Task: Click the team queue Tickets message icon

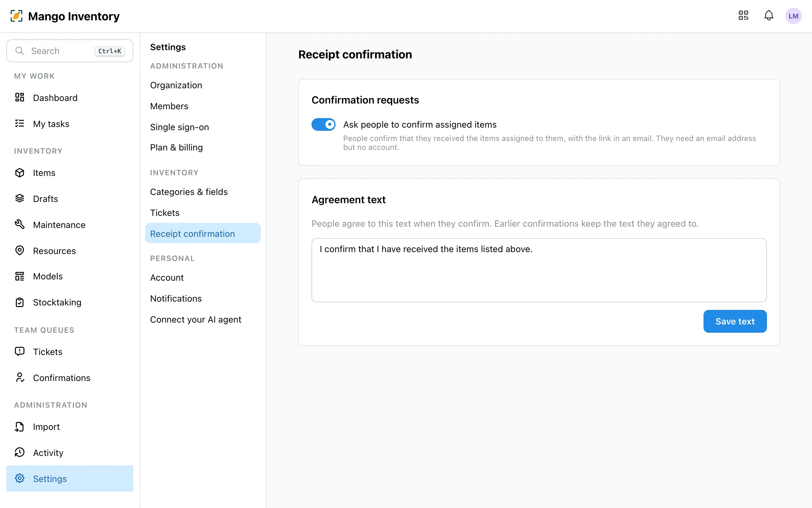Action: 19,351
